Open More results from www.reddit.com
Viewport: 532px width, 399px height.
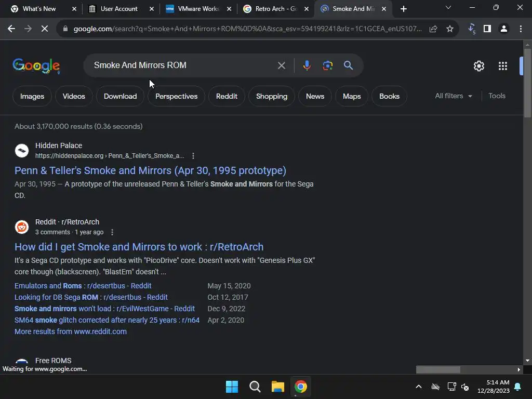pyautogui.click(x=71, y=331)
